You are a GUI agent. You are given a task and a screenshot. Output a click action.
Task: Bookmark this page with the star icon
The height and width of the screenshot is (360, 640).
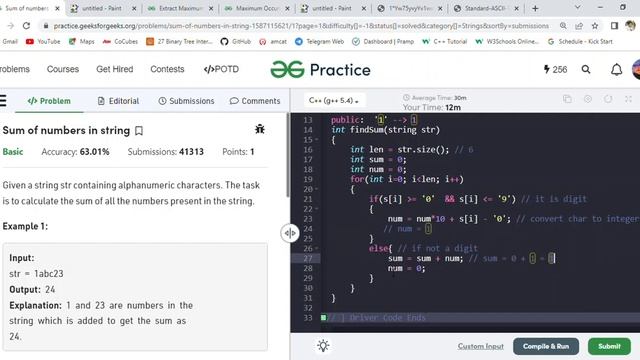[x=595, y=26]
